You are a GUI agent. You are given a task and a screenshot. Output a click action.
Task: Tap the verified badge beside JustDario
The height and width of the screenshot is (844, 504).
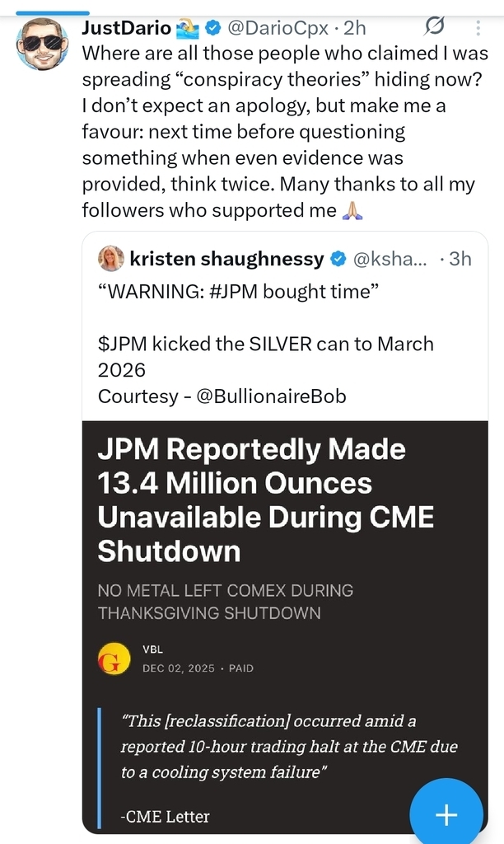tap(212, 28)
